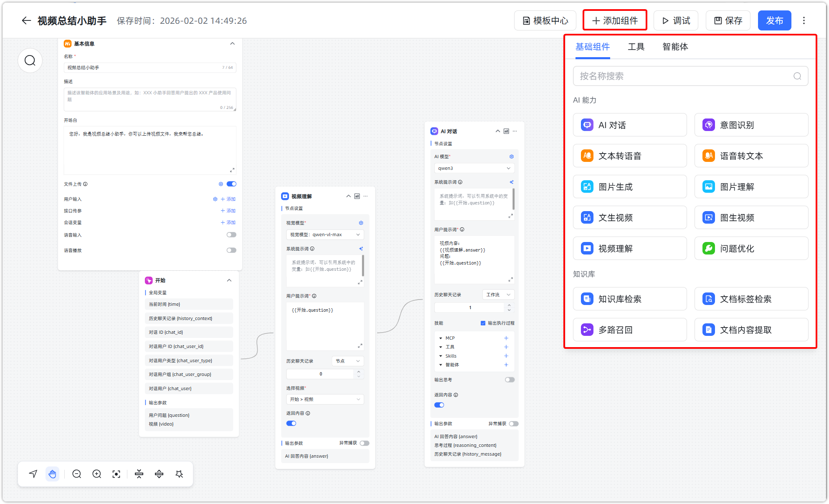
Task: Disable the 文件上传 toggle
Action: [x=231, y=184]
